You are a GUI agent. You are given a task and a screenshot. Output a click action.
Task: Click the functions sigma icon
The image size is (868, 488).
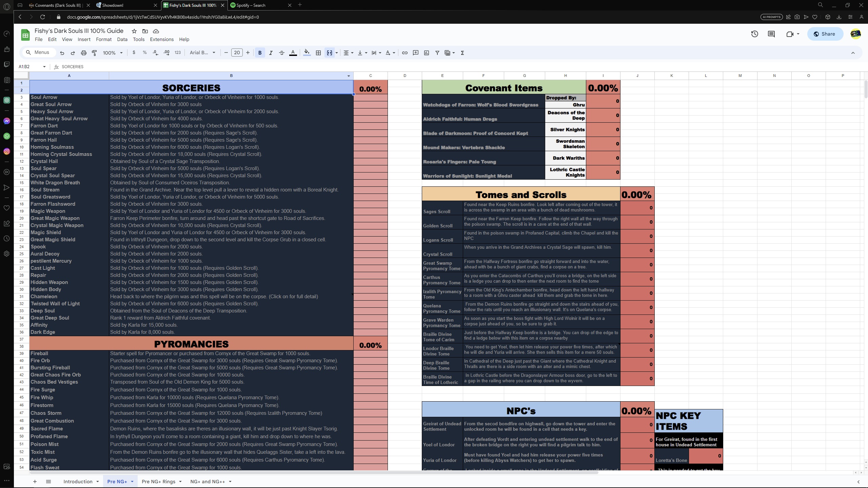462,53
